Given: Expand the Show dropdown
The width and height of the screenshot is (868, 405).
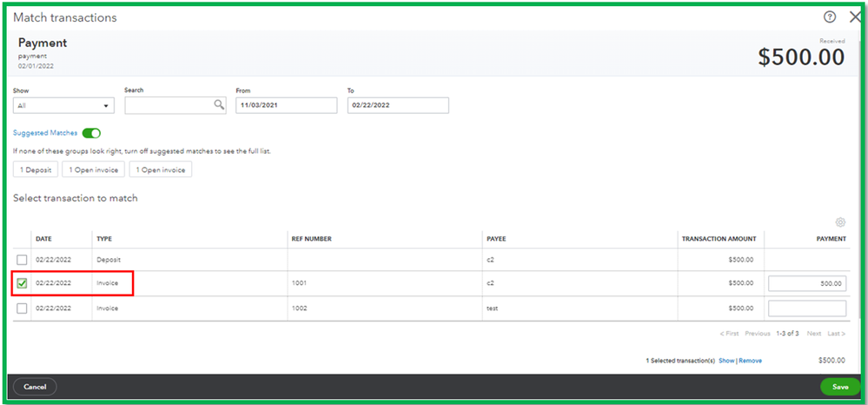Looking at the screenshot, I should tap(63, 105).
